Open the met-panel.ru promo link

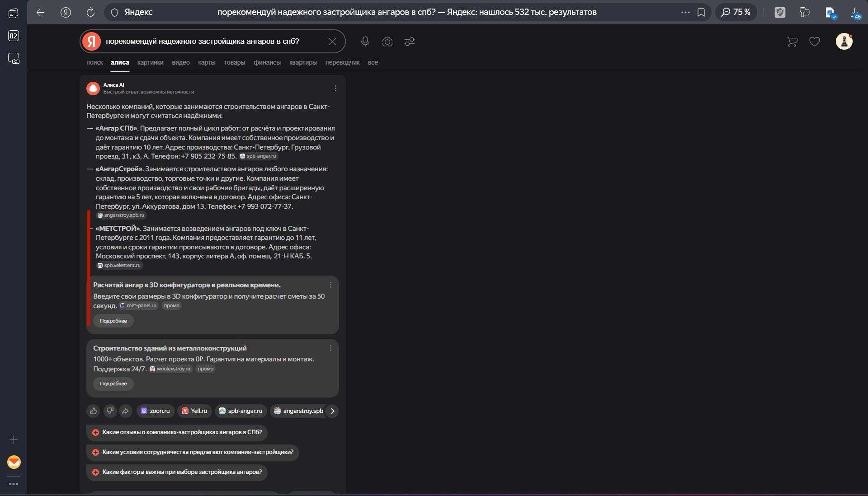pyautogui.click(x=138, y=306)
